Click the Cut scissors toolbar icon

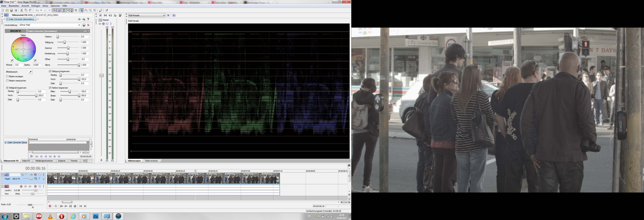22,10
